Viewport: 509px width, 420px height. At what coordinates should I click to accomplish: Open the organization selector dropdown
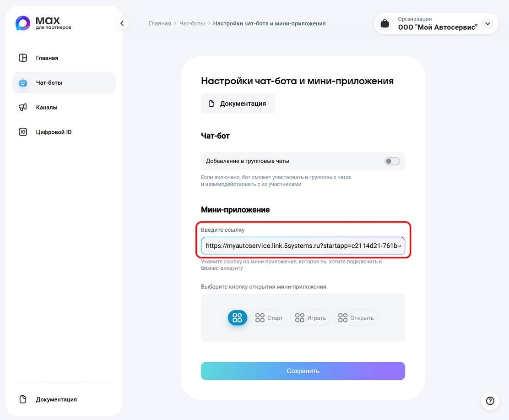[487, 23]
